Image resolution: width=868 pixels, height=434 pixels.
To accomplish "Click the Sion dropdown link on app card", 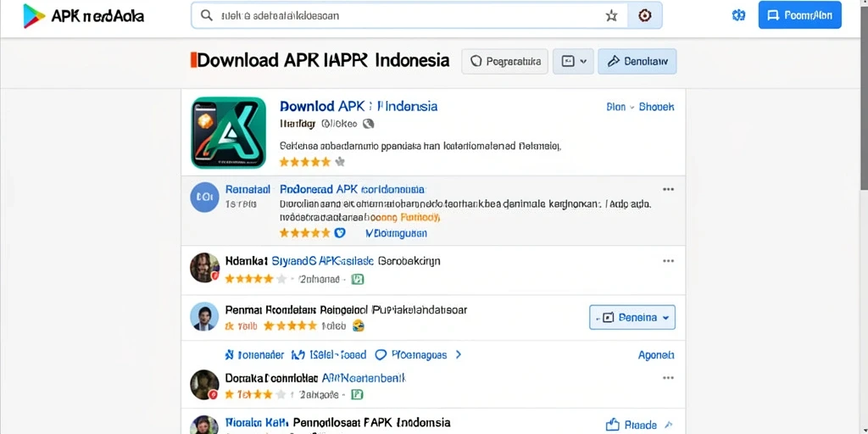I will click(620, 107).
